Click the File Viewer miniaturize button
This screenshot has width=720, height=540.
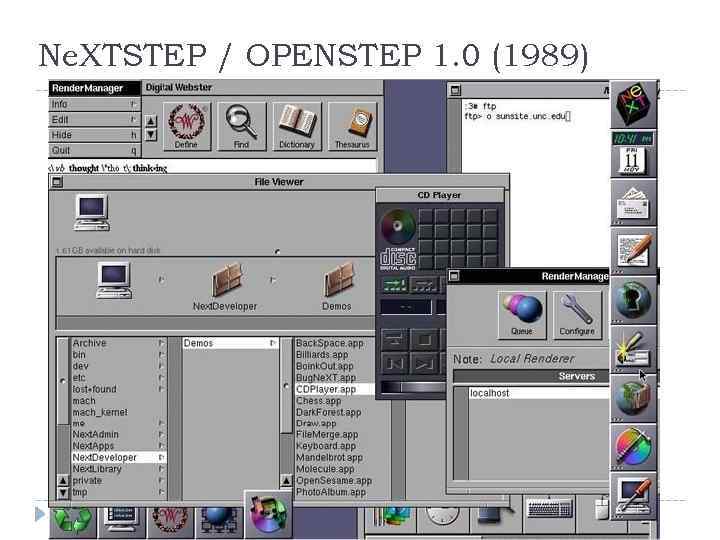57,182
